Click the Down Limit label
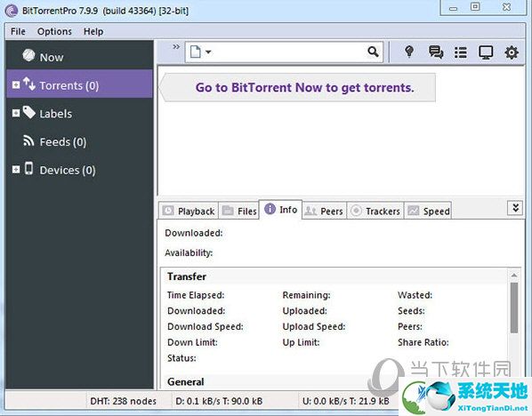Screen dimensions: 532x416 192,342
